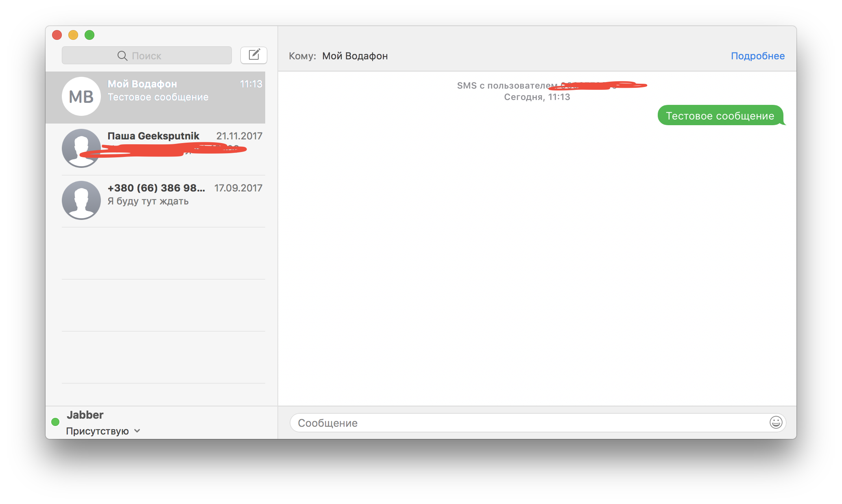Select the Мой Водафон conversation
This screenshot has width=842, height=504.
[x=155, y=98]
